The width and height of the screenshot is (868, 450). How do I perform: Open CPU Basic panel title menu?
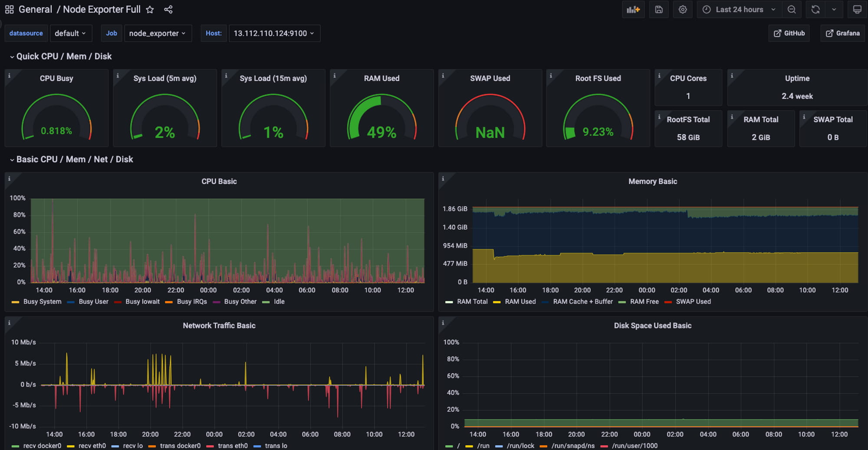coord(219,181)
